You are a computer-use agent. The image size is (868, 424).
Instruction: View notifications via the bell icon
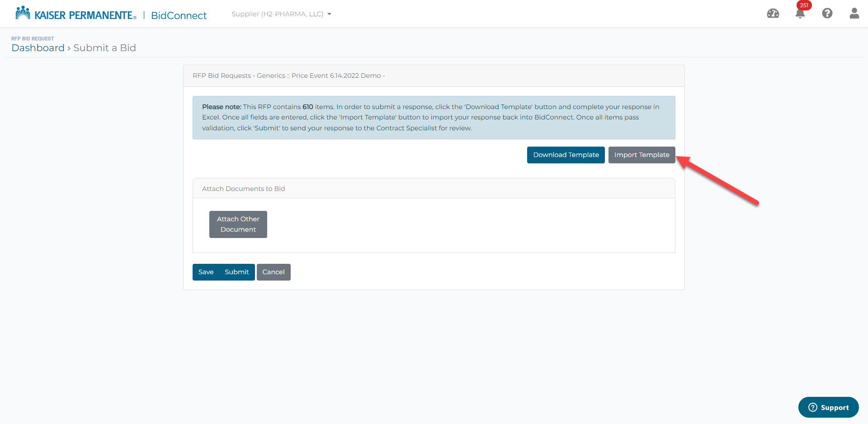point(800,14)
